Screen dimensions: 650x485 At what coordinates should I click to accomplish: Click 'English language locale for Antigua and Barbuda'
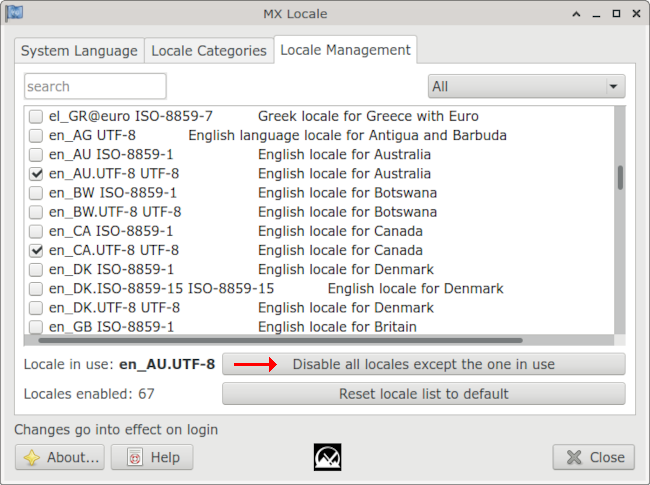click(347, 136)
